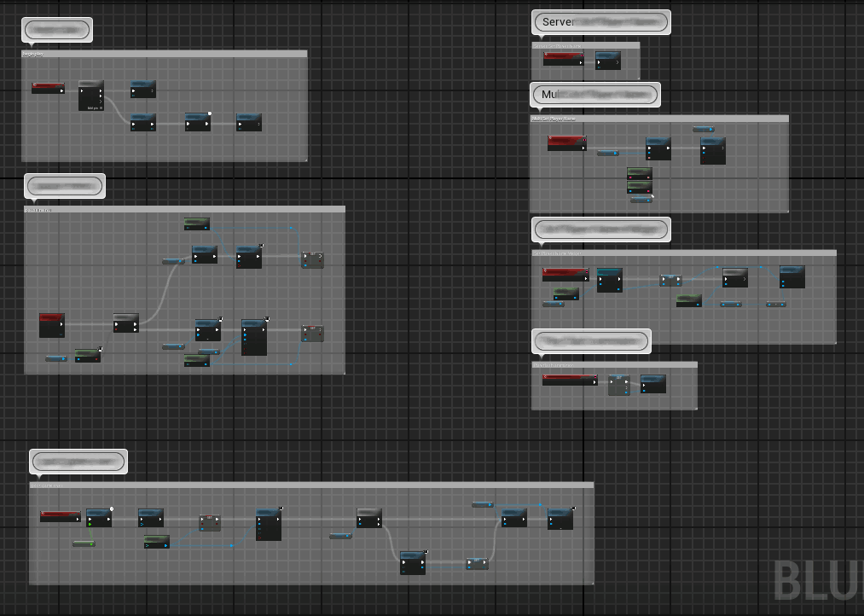This screenshot has width=864, height=616.
Task: Select red event node in Server comment group
Action: [x=563, y=59]
